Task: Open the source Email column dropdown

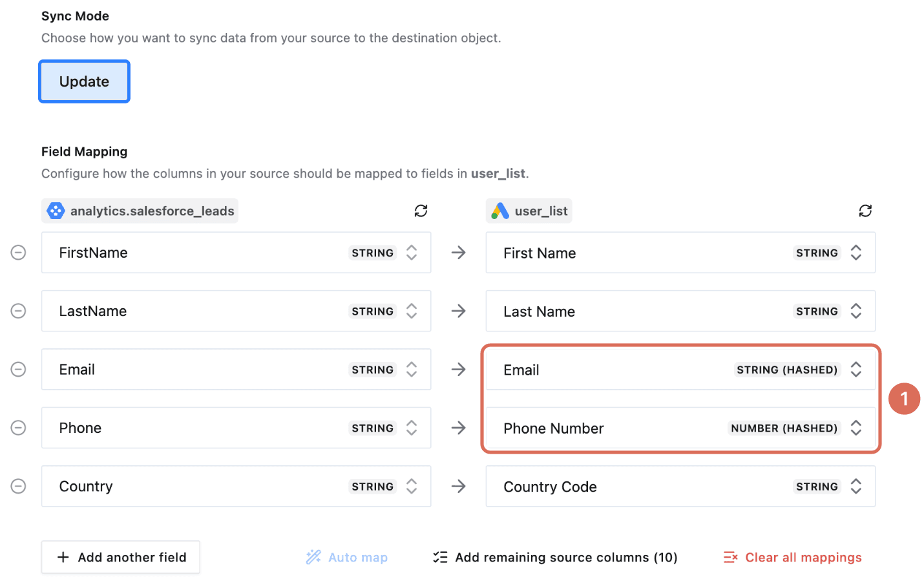Action: coord(236,369)
